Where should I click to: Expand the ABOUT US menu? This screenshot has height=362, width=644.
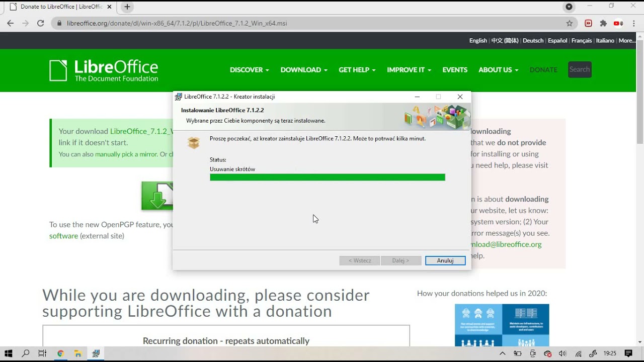(498, 70)
